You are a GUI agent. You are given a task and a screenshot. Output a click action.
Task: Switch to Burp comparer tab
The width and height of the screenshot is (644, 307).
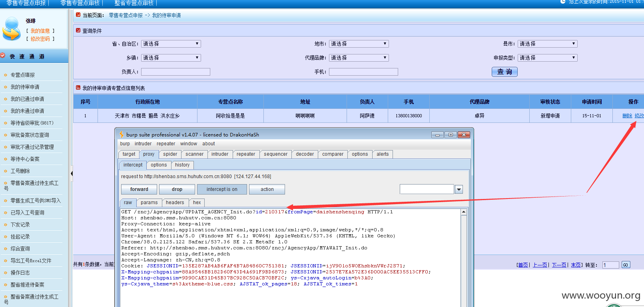point(333,154)
